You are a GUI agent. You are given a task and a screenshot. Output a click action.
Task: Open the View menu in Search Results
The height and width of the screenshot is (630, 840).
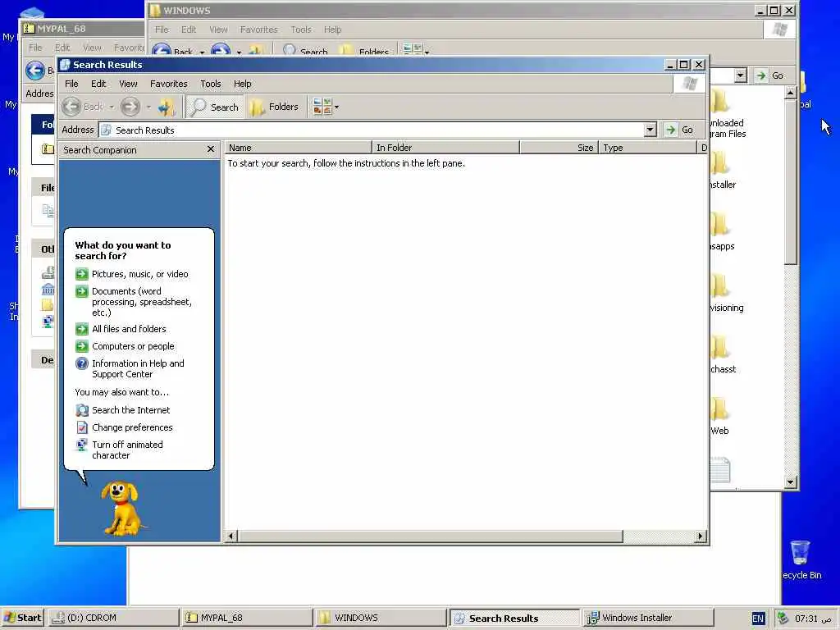(128, 84)
